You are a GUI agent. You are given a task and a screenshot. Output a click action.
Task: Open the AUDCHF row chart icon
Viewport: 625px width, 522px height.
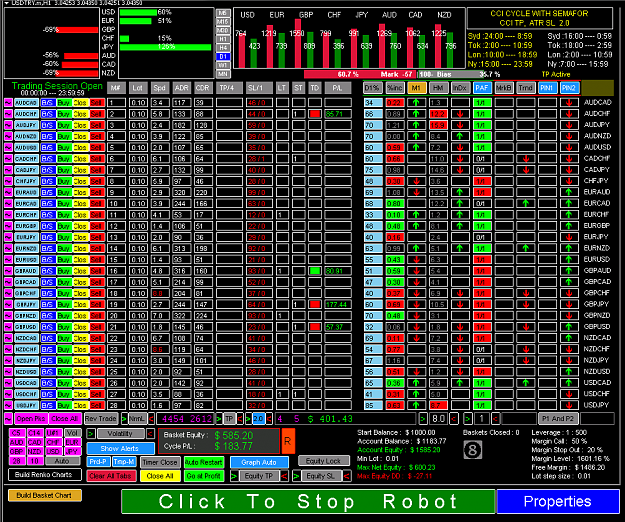(x=8, y=114)
